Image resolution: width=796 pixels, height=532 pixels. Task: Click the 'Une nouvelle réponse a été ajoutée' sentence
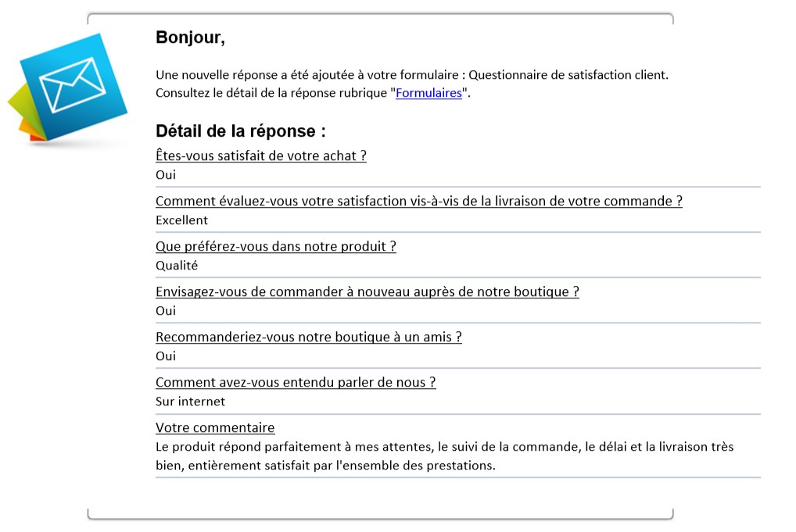click(412, 75)
